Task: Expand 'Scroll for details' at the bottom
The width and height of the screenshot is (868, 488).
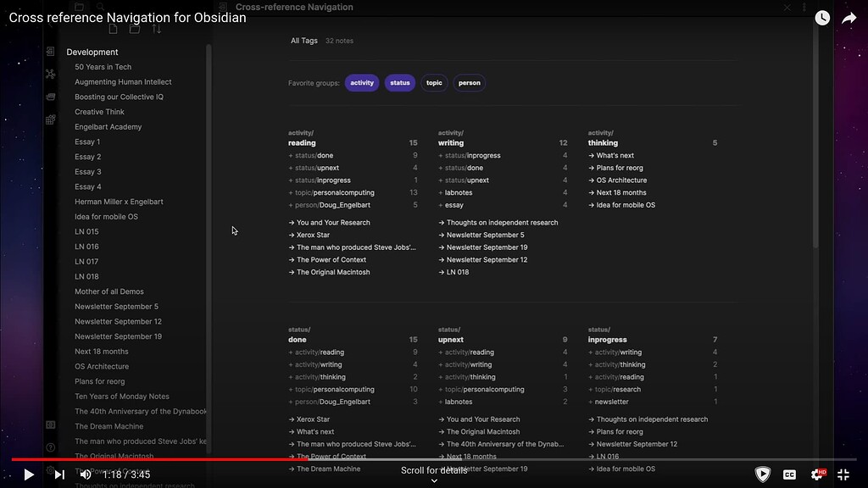Action: (435, 480)
